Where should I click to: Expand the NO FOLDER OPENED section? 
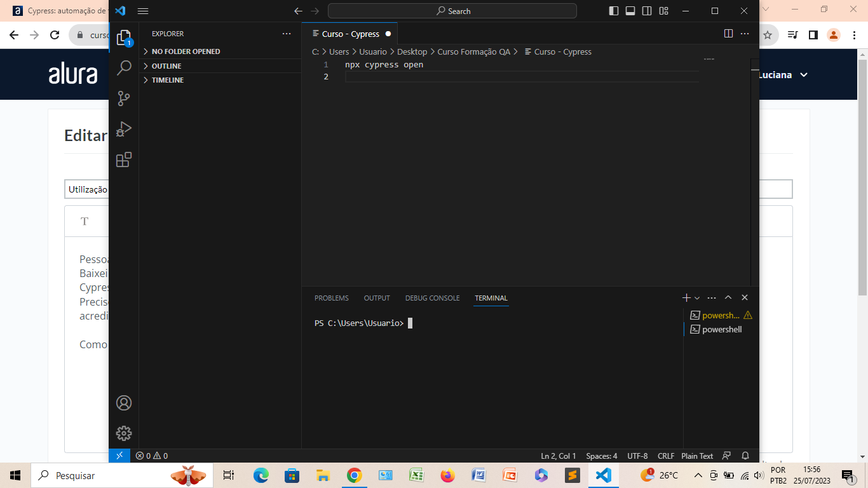tap(220, 51)
